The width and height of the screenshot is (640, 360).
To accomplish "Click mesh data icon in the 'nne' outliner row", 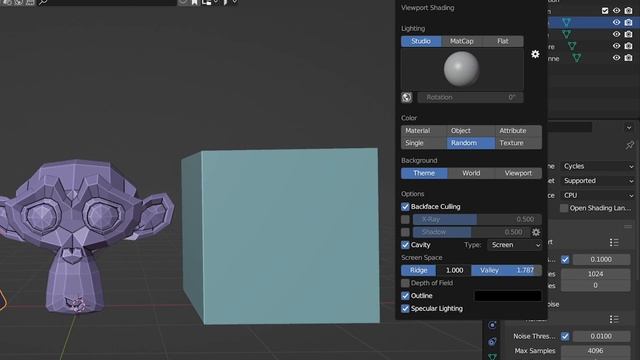I will tap(577, 58).
